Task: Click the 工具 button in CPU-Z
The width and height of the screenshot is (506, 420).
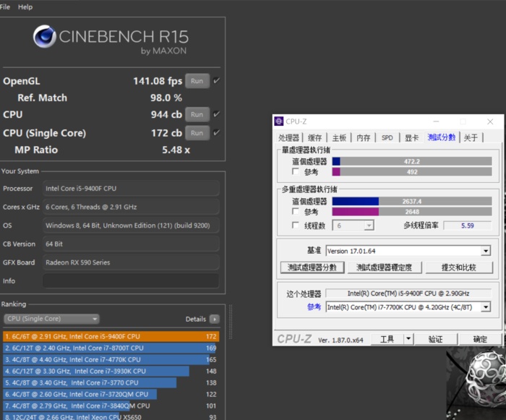Action: (x=387, y=339)
